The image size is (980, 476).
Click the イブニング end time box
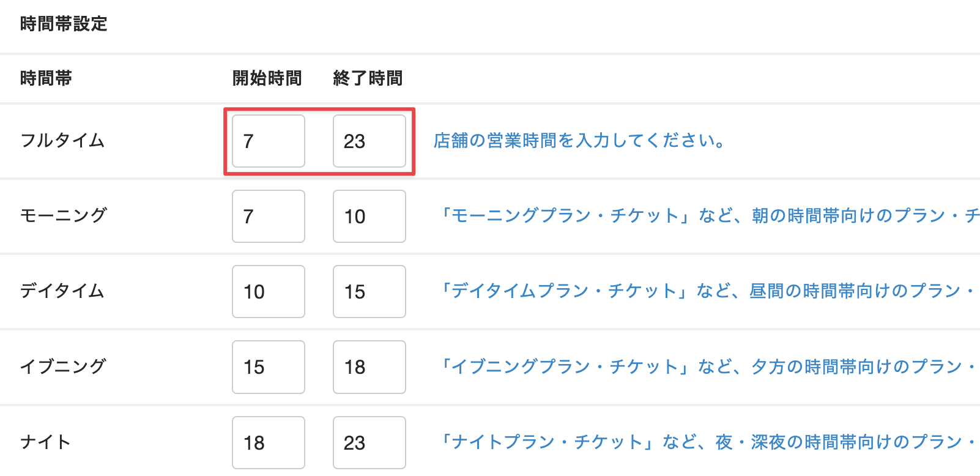pos(369,367)
